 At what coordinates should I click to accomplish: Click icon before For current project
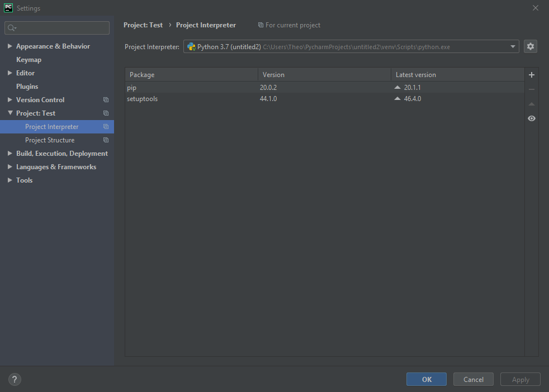click(x=261, y=25)
